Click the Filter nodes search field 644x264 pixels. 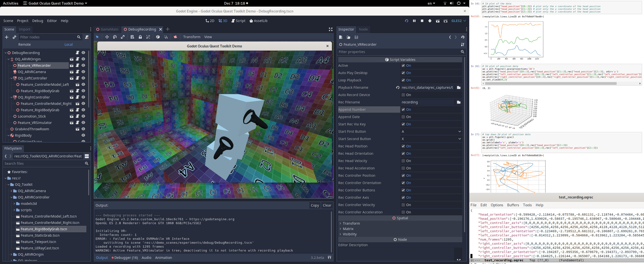[x=50, y=37]
